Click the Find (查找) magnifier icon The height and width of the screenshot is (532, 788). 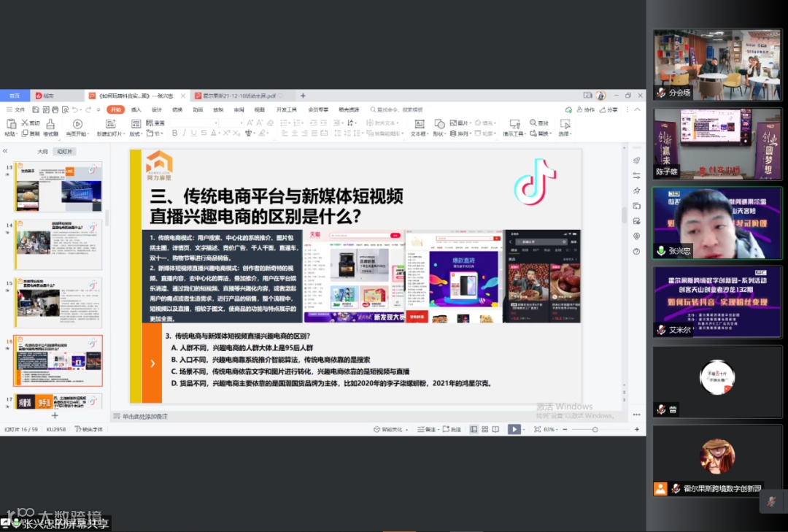pos(533,123)
